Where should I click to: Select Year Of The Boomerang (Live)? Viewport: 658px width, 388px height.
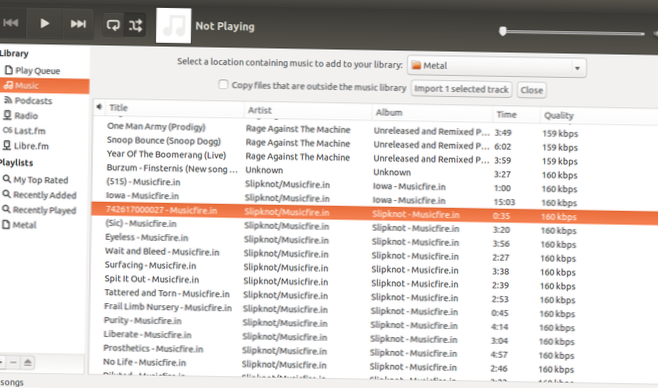(166, 154)
